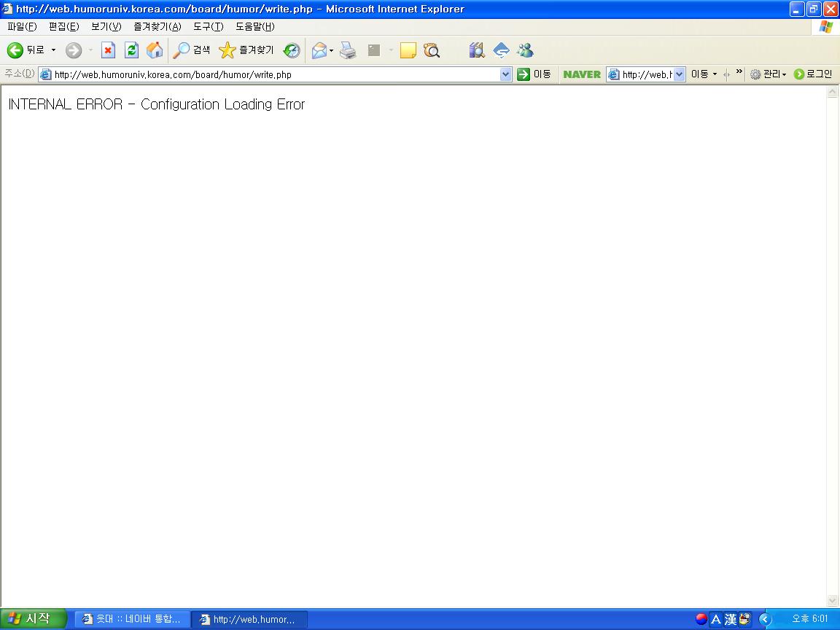The height and width of the screenshot is (630, 840).
Task: Open the Windows Messenger icon in toolbar
Action: pos(525,50)
